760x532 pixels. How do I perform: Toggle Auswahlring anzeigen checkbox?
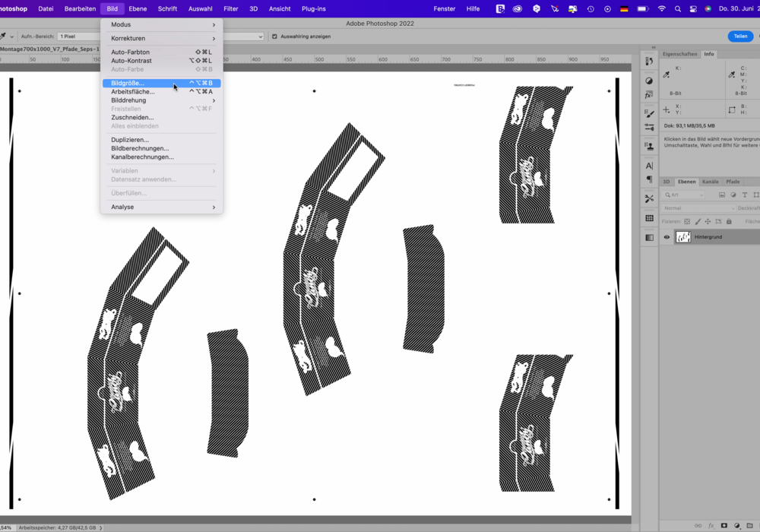[274, 36]
